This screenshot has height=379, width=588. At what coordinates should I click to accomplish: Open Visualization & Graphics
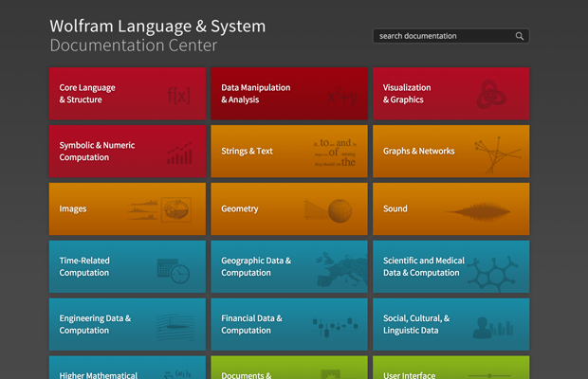[x=451, y=94]
